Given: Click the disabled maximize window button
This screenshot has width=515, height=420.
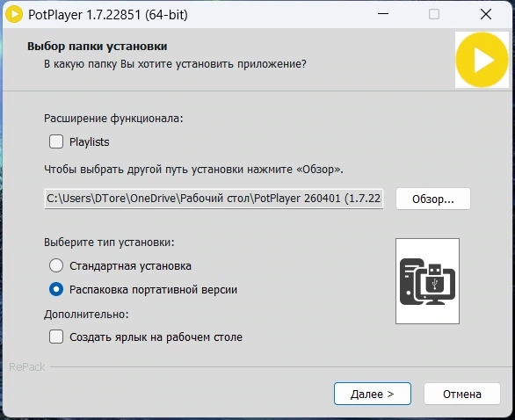Looking at the screenshot, I should tap(434, 14).
